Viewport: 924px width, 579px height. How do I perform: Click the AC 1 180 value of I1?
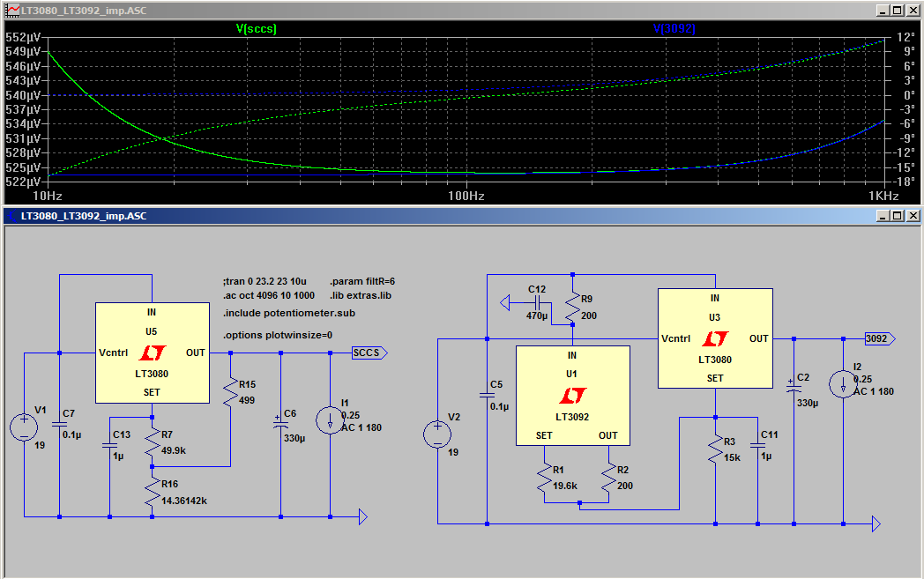(361, 427)
